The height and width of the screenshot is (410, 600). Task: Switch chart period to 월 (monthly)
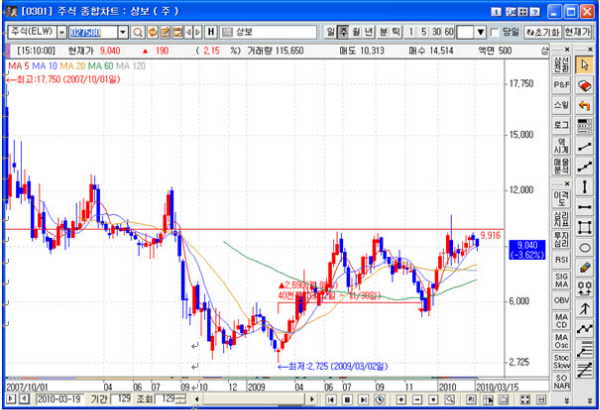point(357,32)
